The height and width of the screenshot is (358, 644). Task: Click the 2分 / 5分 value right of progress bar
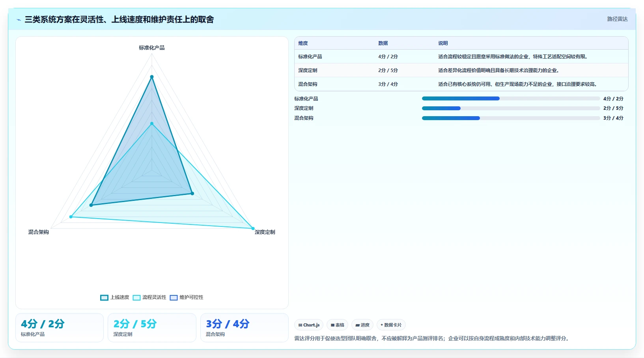pos(613,108)
